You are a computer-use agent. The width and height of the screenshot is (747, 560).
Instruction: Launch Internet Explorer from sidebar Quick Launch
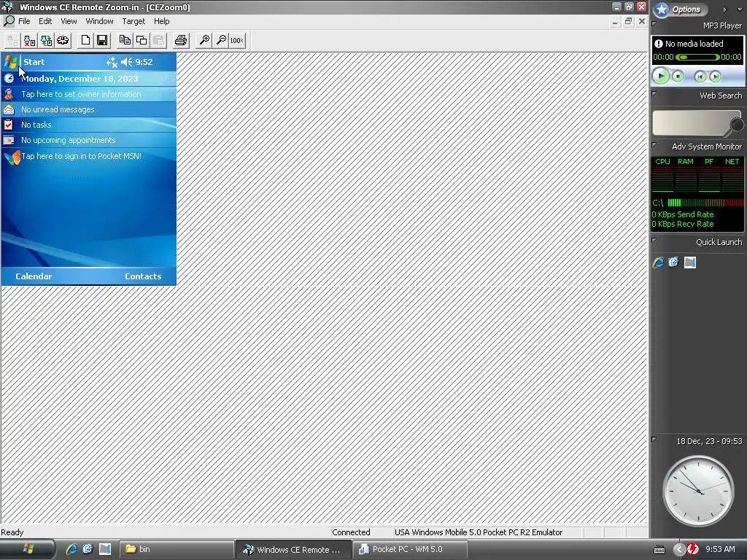point(659,262)
